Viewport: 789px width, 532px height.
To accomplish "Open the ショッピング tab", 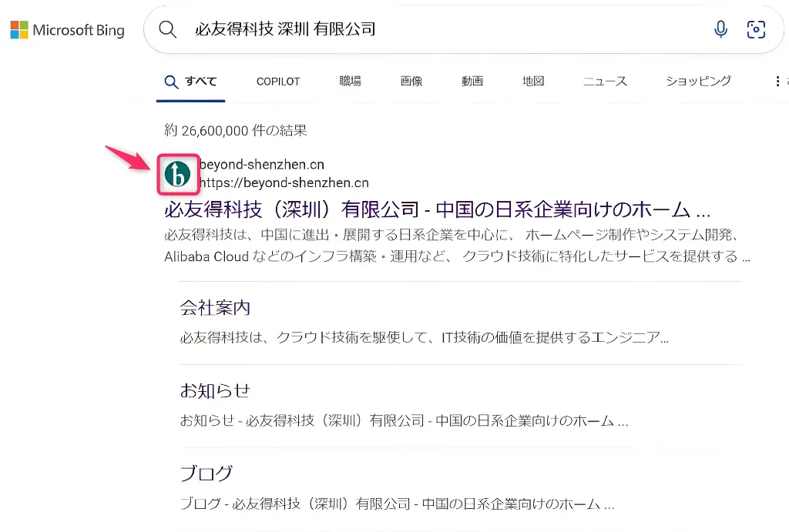I will (698, 81).
